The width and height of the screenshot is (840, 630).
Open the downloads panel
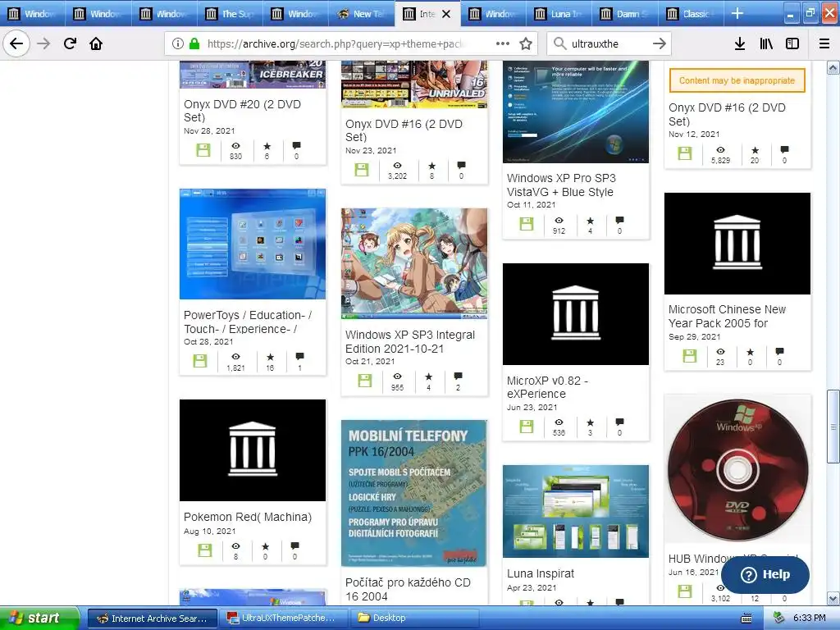(x=740, y=43)
